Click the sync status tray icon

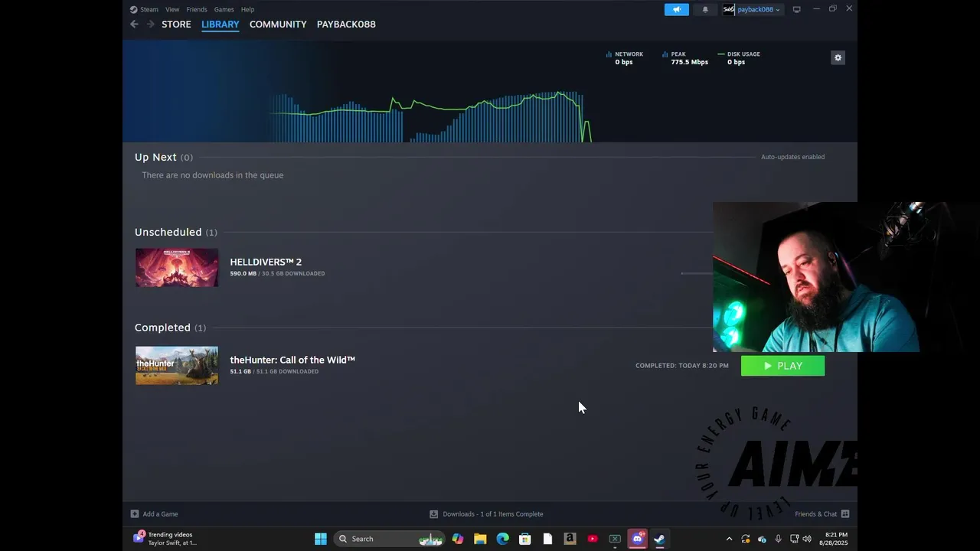point(746,539)
